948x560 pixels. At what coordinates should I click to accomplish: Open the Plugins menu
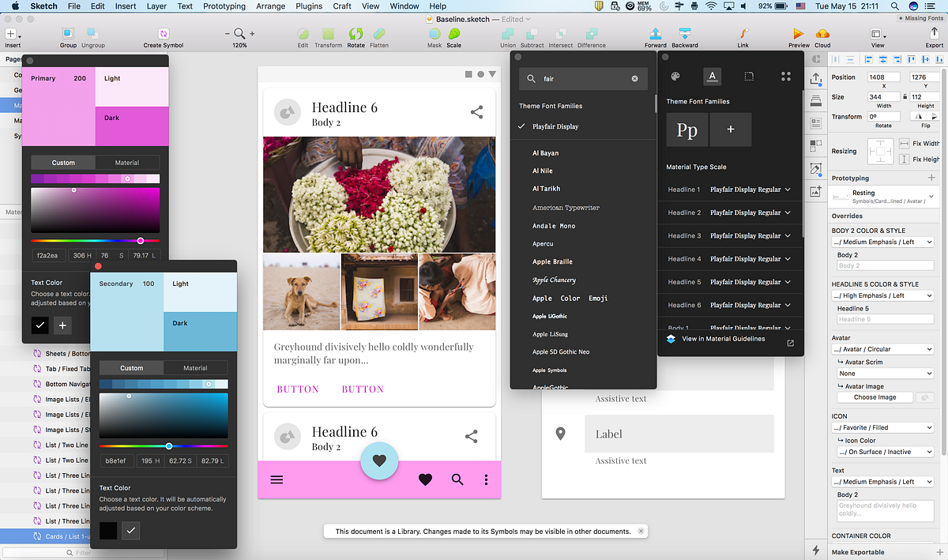309,6
